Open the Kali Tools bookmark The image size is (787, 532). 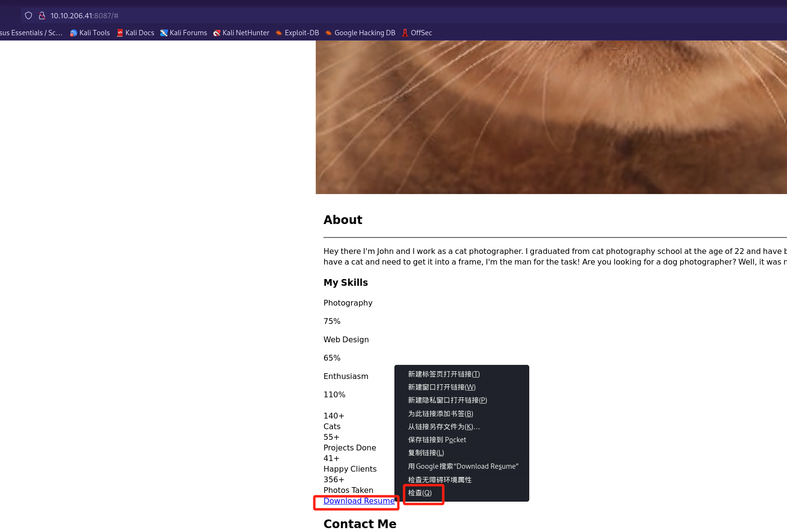tap(90, 33)
